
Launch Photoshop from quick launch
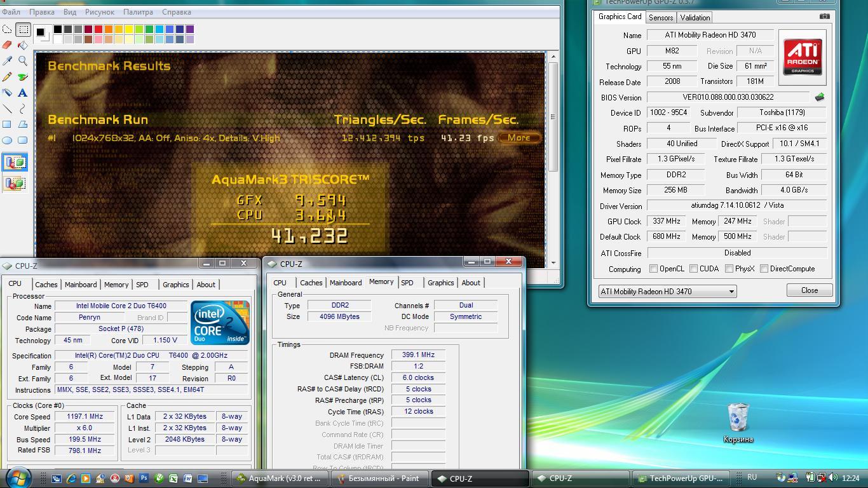[144, 478]
